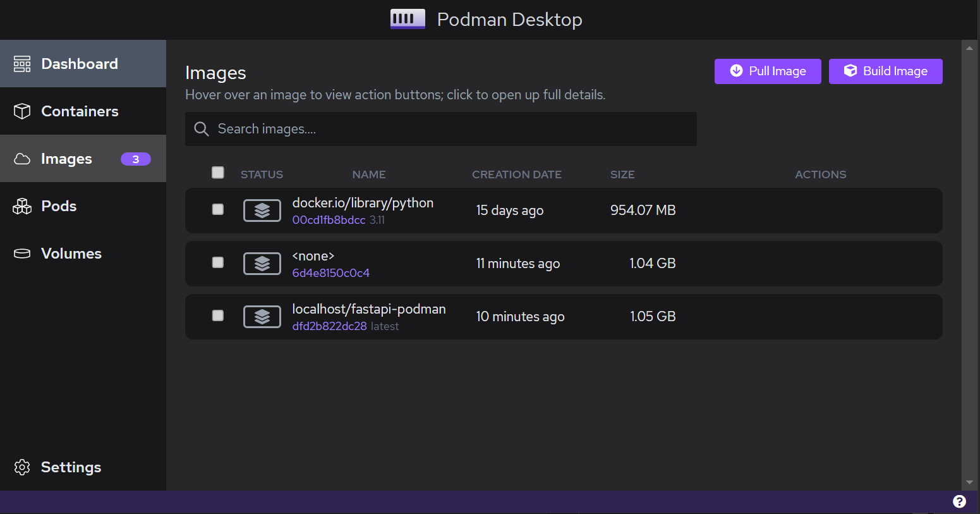Image resolution: width=980 pixels, height=514 pixels.
Task: Click the Images page heading
Action: coord(215,73)
